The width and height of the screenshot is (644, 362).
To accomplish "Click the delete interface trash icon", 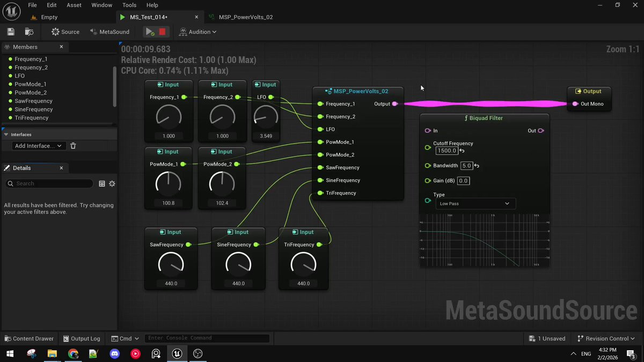I will tap(73, 146).
